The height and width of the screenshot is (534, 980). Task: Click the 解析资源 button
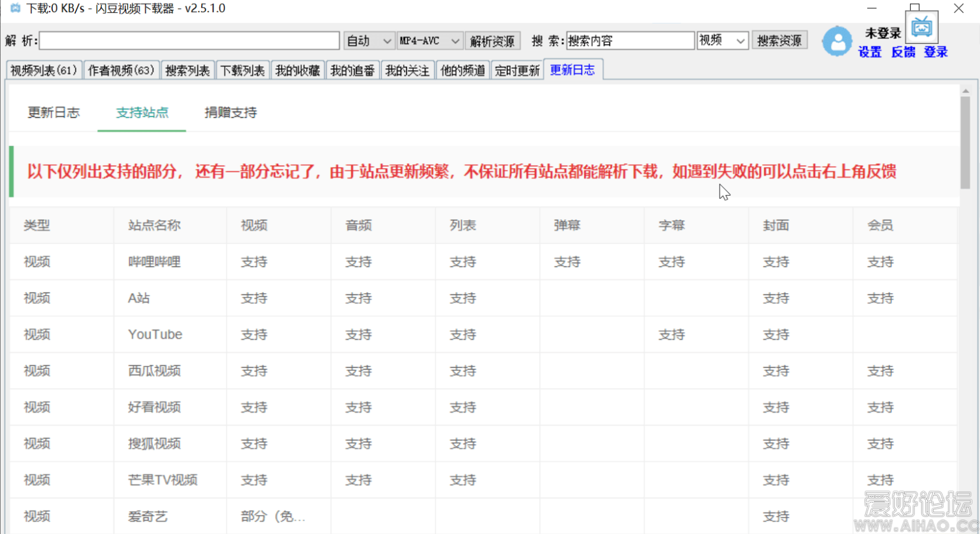[494, 40]
